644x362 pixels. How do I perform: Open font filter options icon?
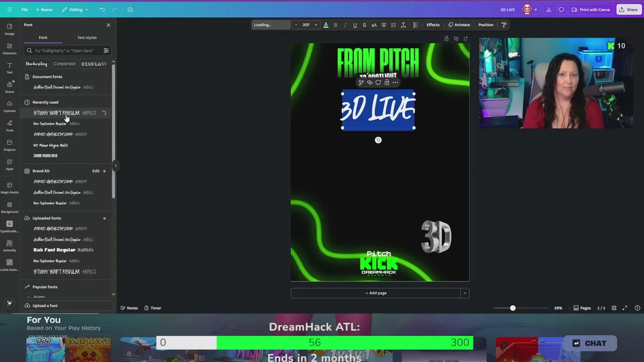106,50
